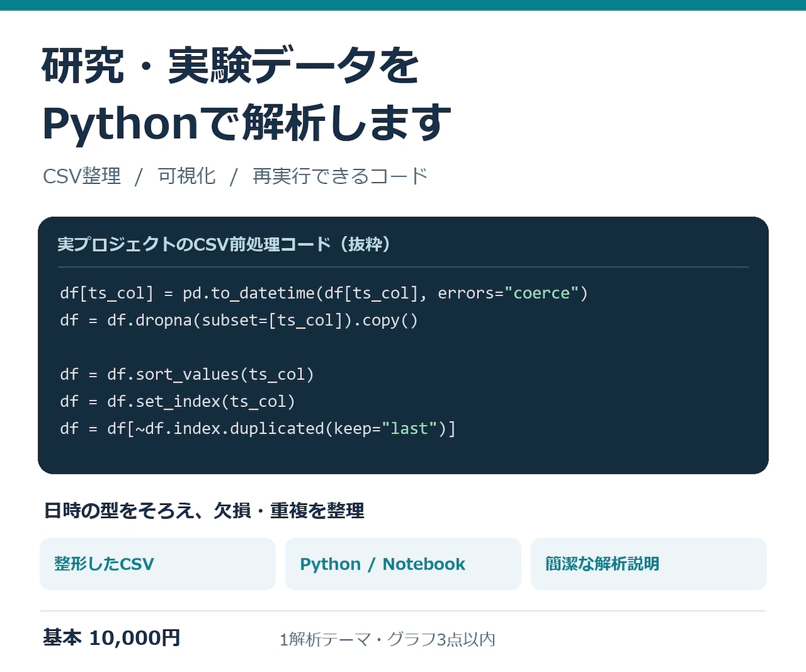Viewport: 806px width, 672px height.
Task: Click the price text 基本 10,000円
Action: 112,638
